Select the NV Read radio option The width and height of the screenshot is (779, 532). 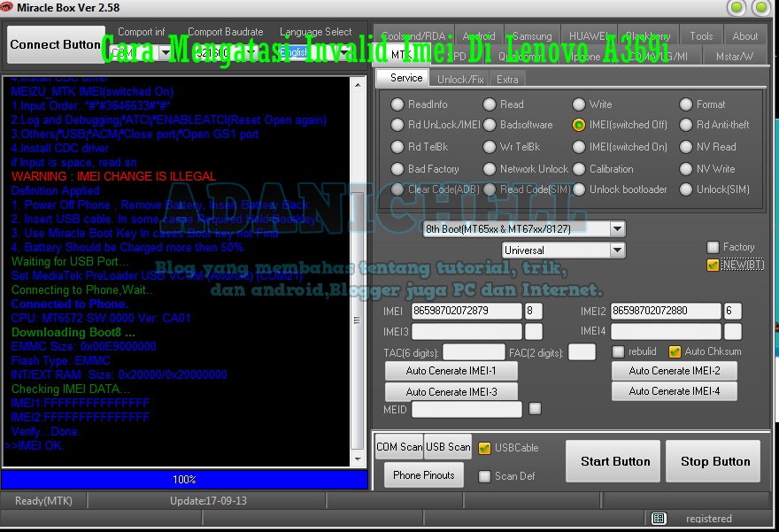pos(685,147)
